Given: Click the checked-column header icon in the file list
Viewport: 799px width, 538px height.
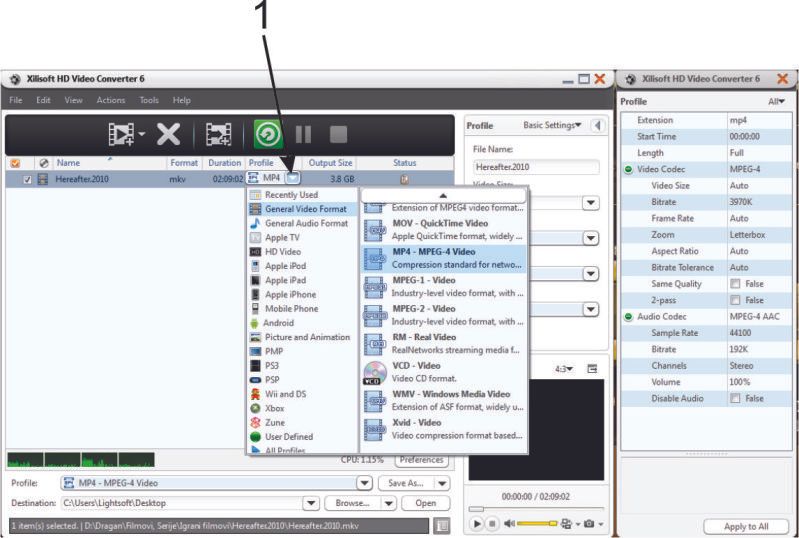Looking at the screenshot, I should tap(15, 164).
